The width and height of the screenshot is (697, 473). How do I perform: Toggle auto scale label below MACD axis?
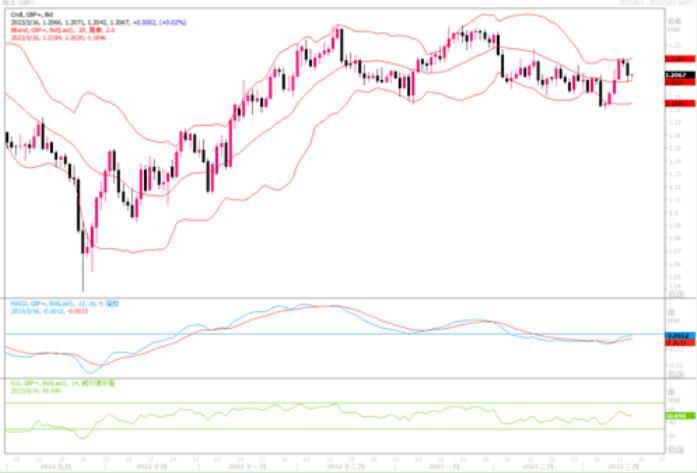point(676,375)
